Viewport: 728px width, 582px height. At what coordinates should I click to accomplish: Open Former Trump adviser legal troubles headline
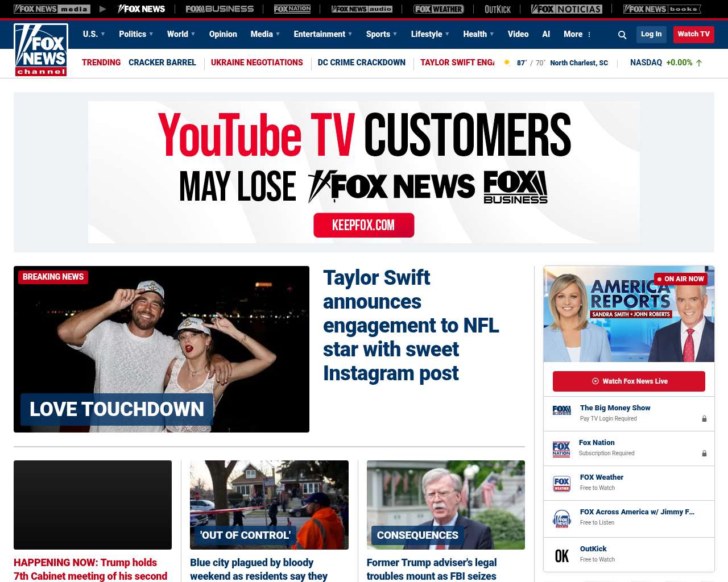(432, 569)
